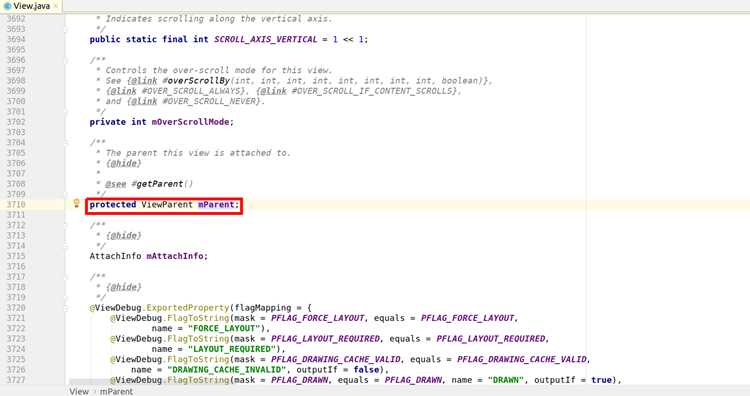The width and height of the screenshot is (750, 396).
Task: Click the protected keyword on line 3710
Action: [x=113, y=205]
